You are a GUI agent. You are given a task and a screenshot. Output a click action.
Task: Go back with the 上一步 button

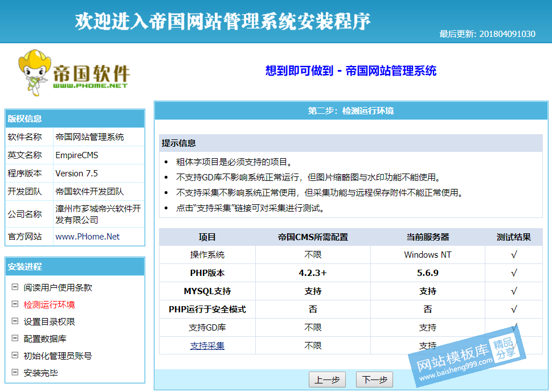click(327, 379)
